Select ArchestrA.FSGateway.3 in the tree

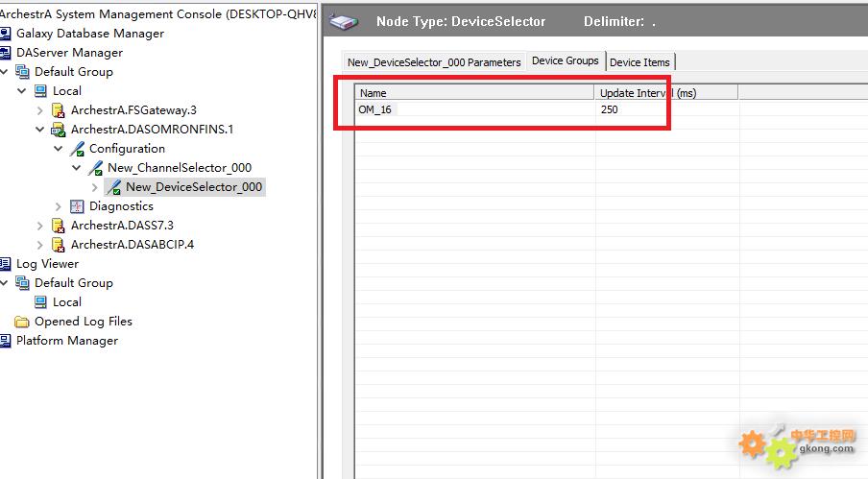click(134, 110)
